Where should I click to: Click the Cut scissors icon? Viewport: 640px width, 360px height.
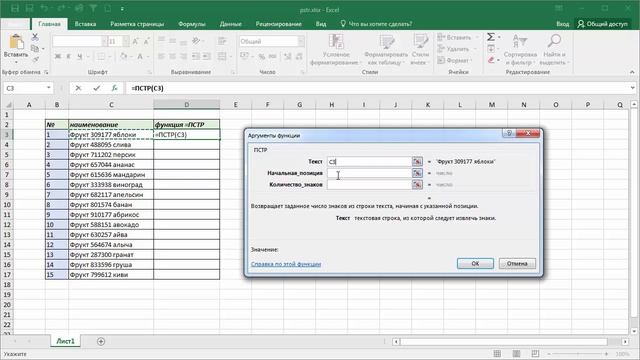point(35,37)
